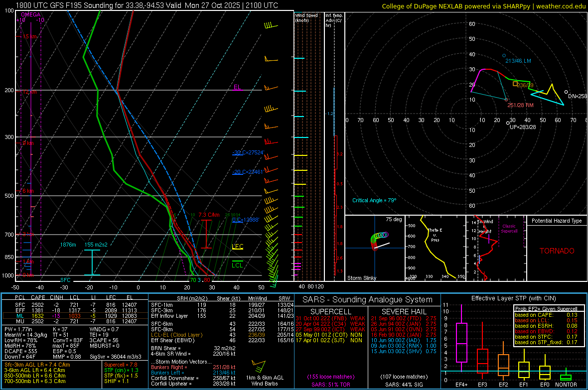The height and width of the screenshot is (390, 588).
Task: Select the SFC parcel row in table
Action: click(75, 305)
